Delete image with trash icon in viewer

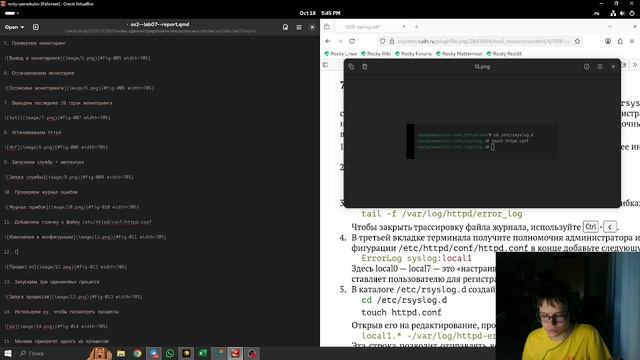point(364,67)
